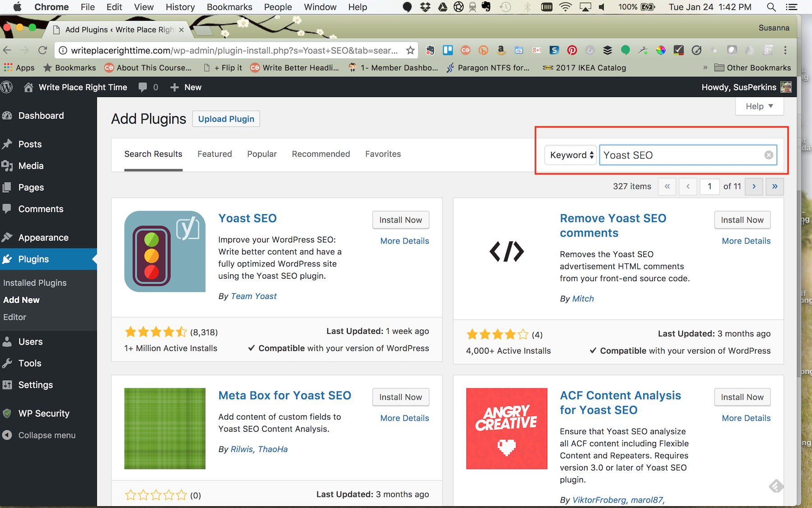The image size is (812, 508).
Task: Open Installed Plugins submenu item
Action: [35, 283]
